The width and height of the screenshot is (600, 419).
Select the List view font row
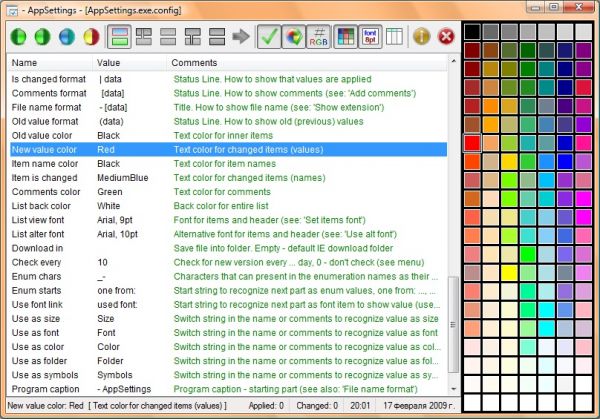[228, 220]
